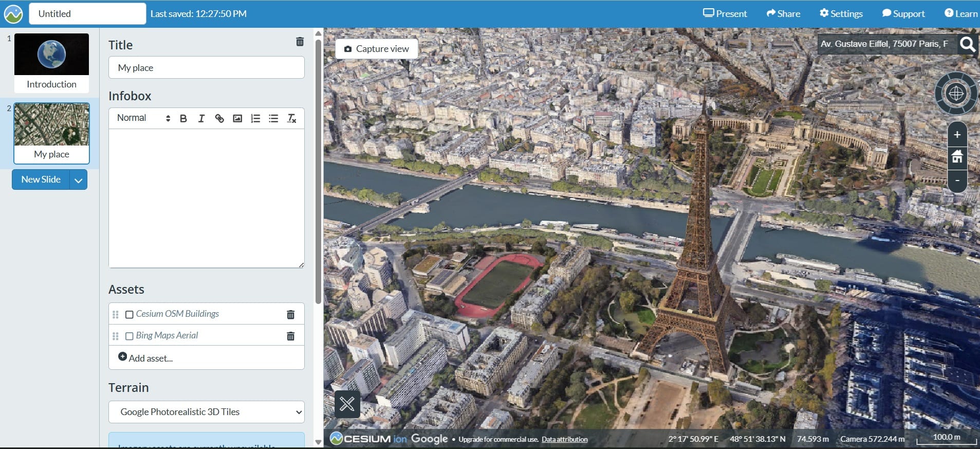This screenshot has width=980, height=449.
Task: Click the numbered list icon
Action: click(x=255, y=119)
